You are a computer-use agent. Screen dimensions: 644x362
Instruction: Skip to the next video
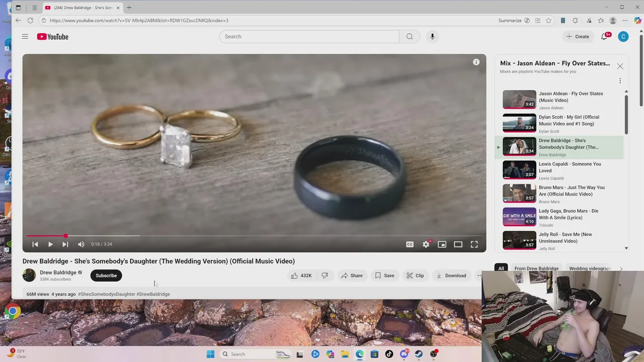point(65,244)
